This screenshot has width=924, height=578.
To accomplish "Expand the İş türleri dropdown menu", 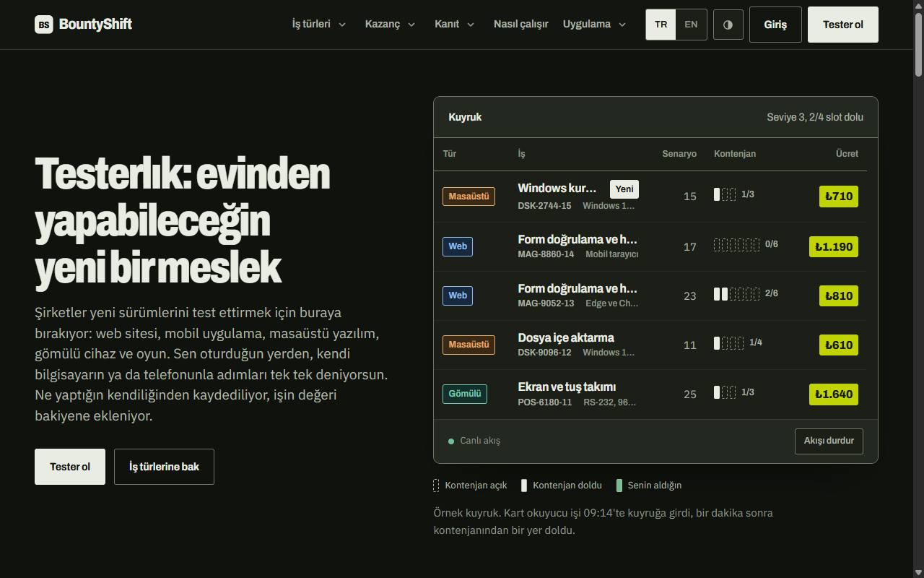I will tap(319, 25).
